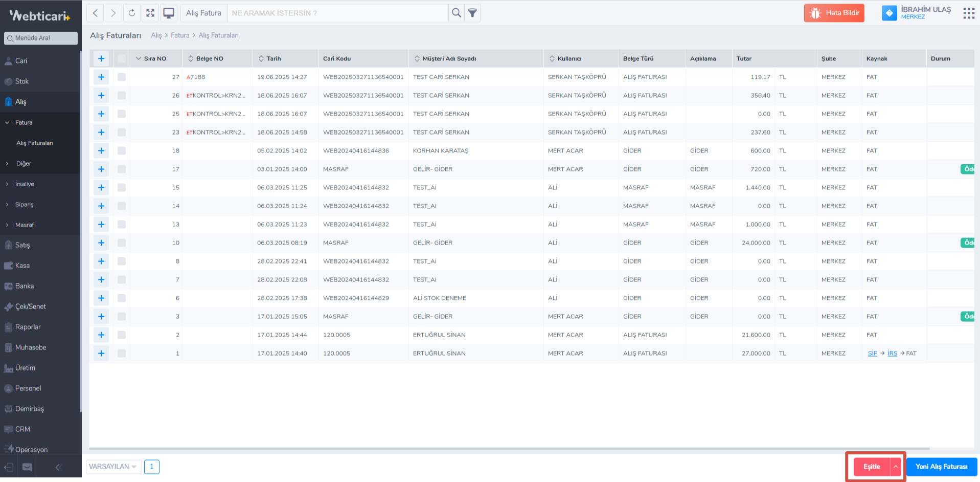Collapse sidebar with double chevron icon

coord(58,467)
